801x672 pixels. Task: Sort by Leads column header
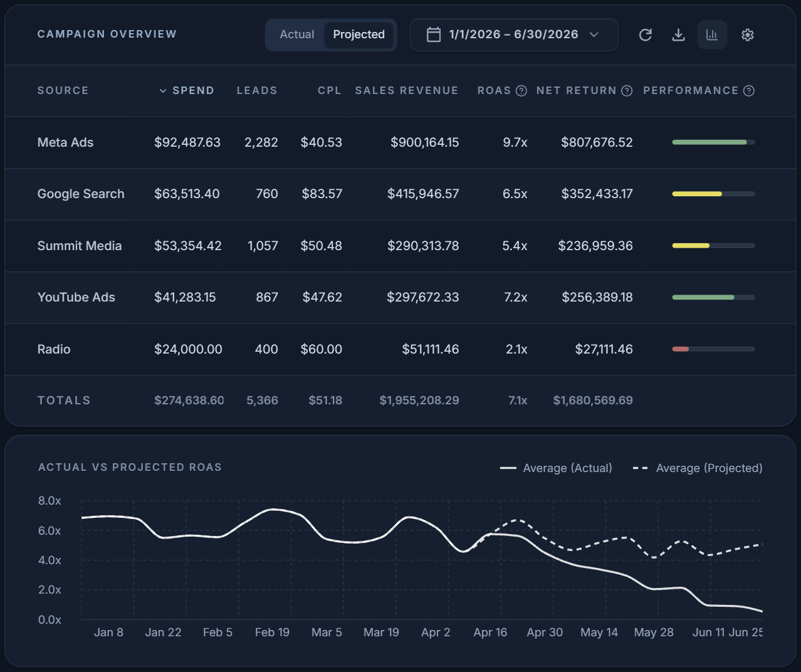[257, 90]
